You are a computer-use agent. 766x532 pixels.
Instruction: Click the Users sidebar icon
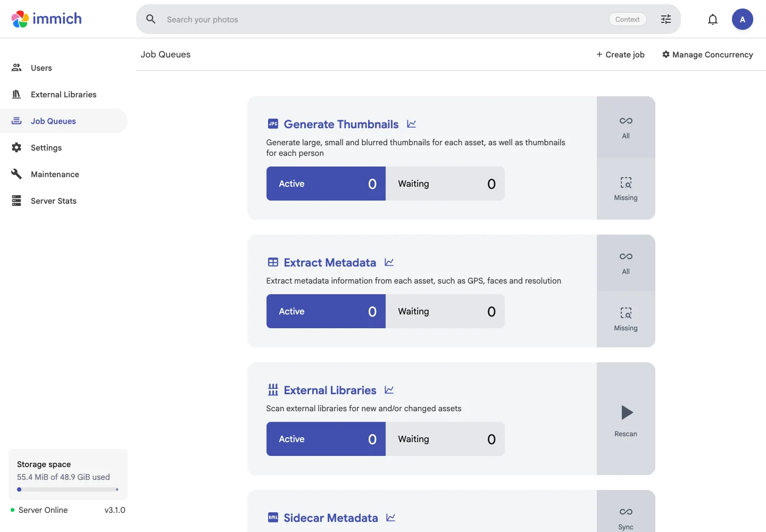click(16, 68)
